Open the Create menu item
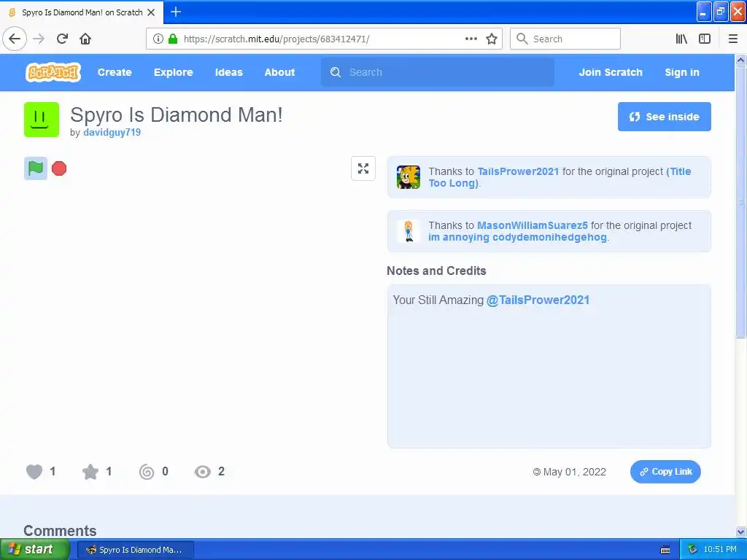 115,72
